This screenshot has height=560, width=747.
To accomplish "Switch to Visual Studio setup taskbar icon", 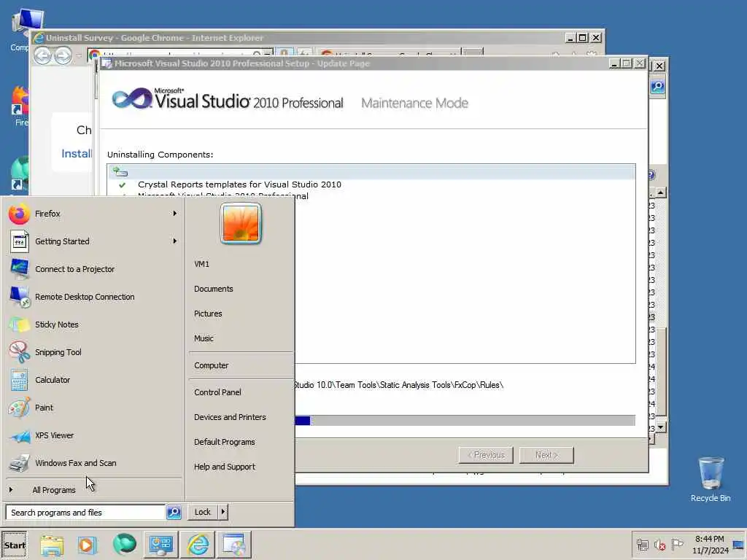I will pyautogui.click(x=234, y=545).
